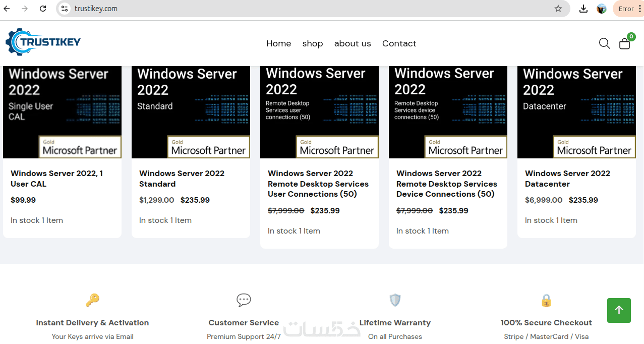Go back using browser back arrow
Image resolution: width=644 pixels, height=344 pixels.
click(x=7, y=9)
